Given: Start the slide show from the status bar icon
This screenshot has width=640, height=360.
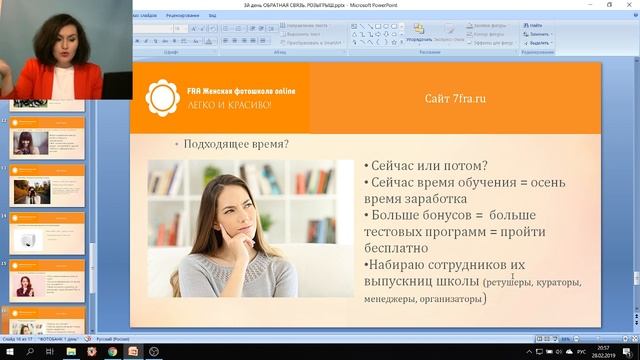Looking at the screenshot, I should click(555, 339).
